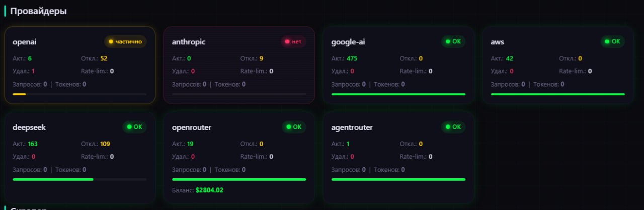Click aws active keys count 42
The width and height of the screenshot is (644, 210).
(x=510, y=58)
